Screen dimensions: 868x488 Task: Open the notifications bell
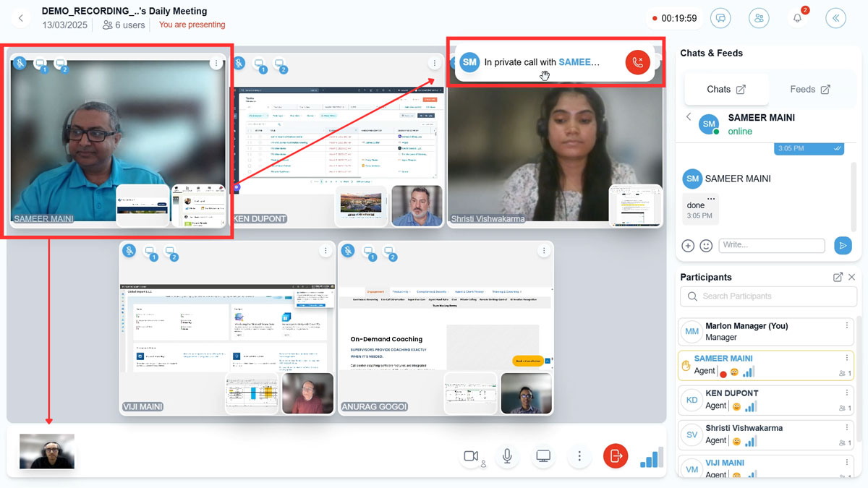pyautogui.click(x=797, y=19)
